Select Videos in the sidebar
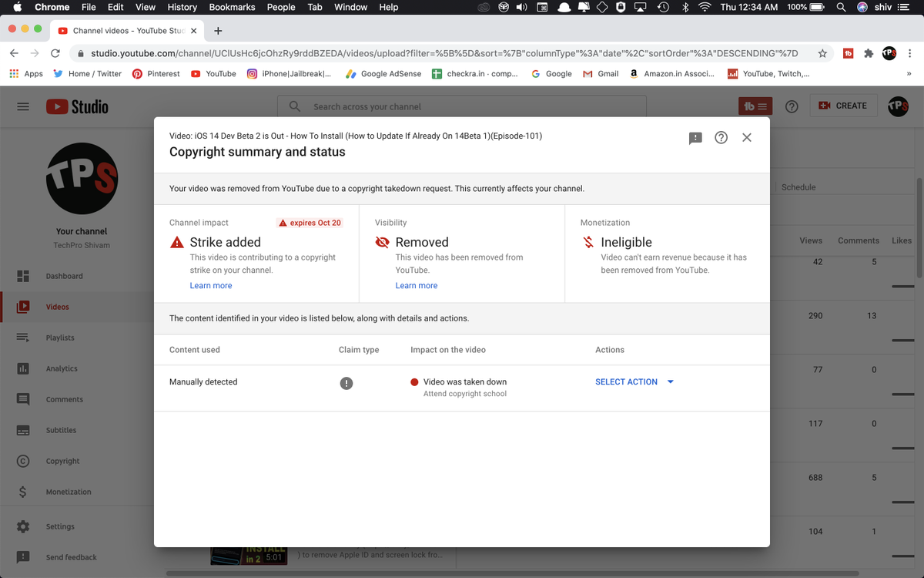 77,307
